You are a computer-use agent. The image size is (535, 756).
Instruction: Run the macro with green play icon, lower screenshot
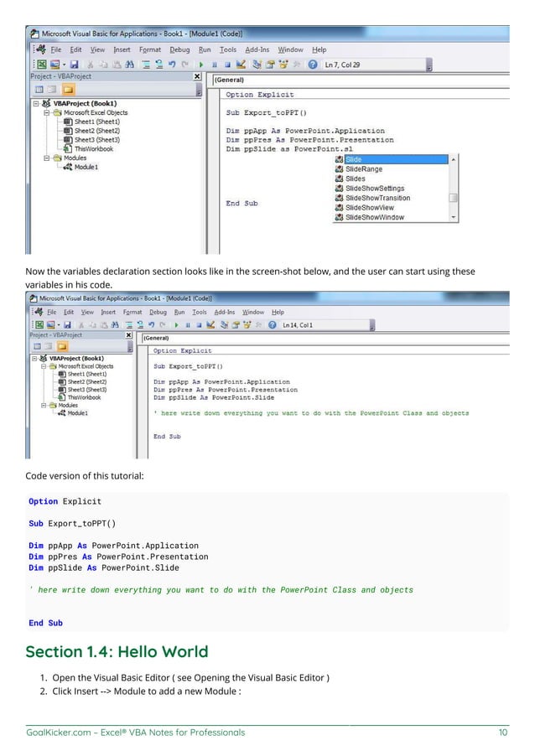(x=177, y=324)
